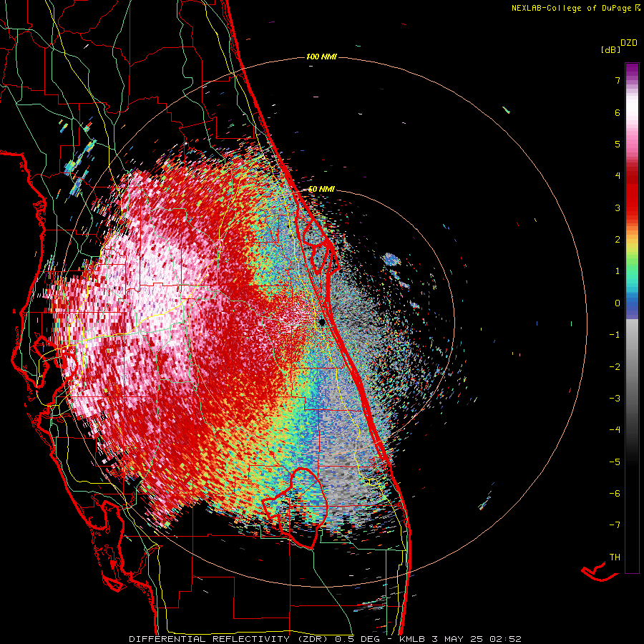Click the [dB] units label
The width and height of the screenshot is (644, 644).
tap(610, 50)
